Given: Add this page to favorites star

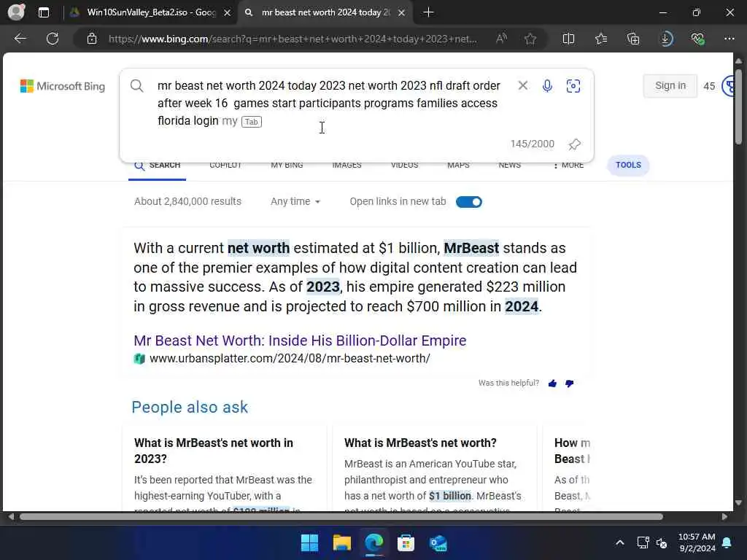Looking at the screenshot, I should 530,39.
